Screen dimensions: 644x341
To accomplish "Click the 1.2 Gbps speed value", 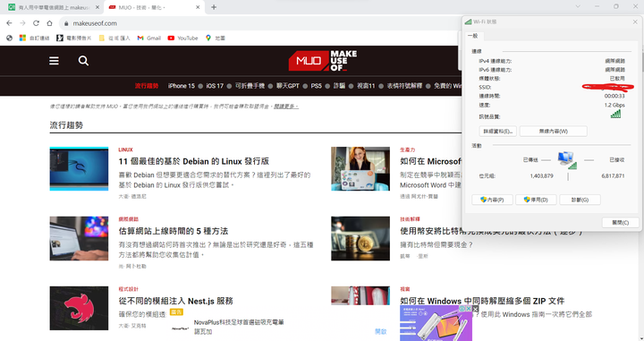I will point(614,106).
